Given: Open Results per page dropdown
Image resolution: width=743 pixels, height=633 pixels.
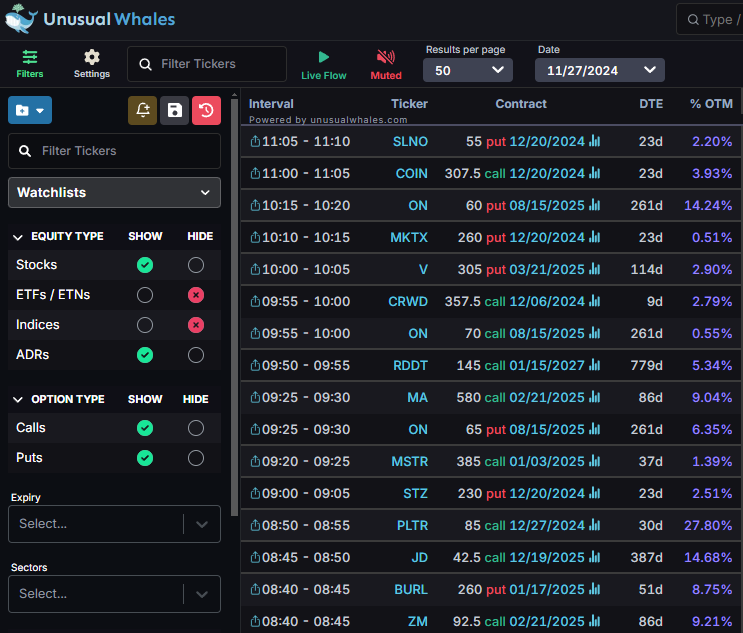Looking at the screenshot, I should tap(468, 70).
